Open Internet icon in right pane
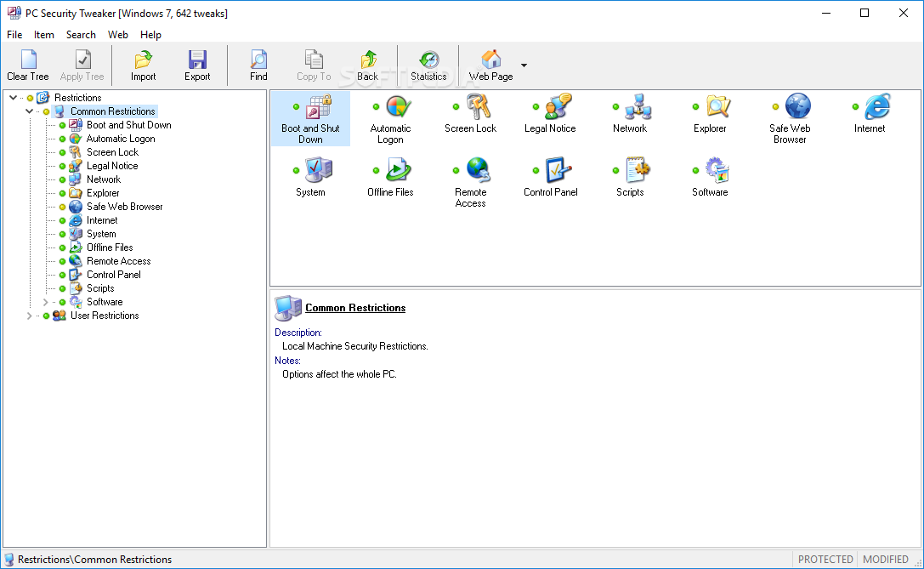This screenshot has height=569, width=924. (877, 106)
